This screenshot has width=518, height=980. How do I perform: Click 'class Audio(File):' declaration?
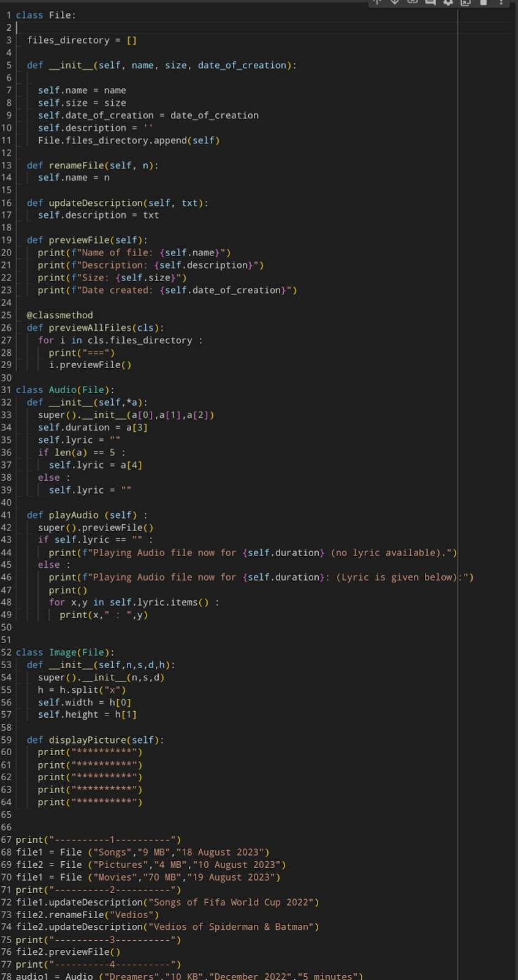(65, 390)
